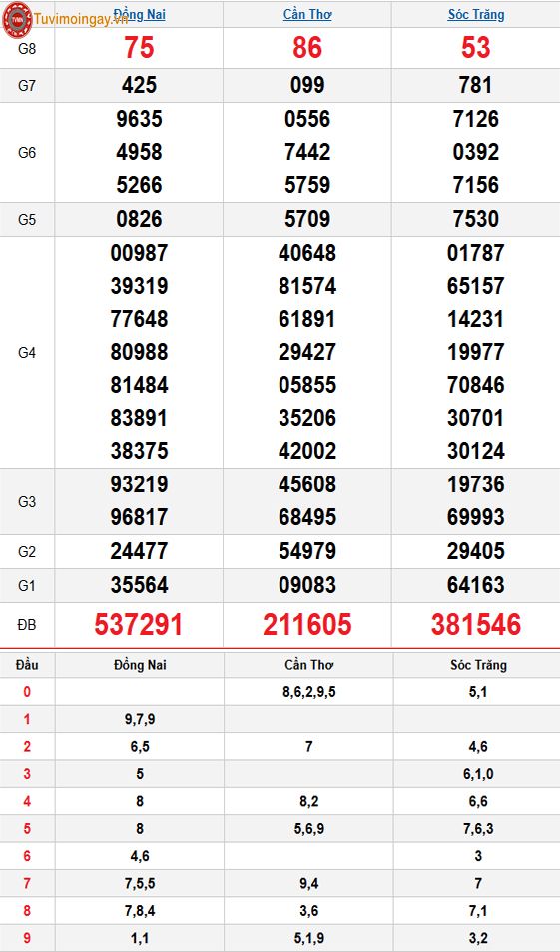Click the G8 prize row label
This screenshot has height=952, width=560.
(27, 49)
